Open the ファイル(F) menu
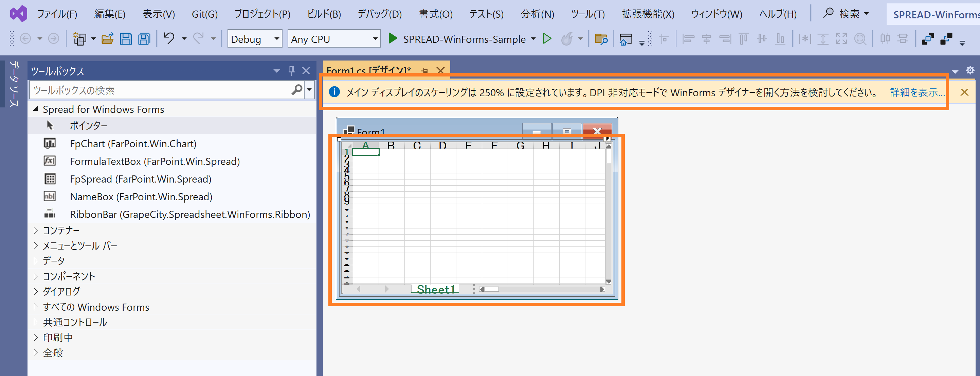This screenshot has width=980, height=376. [57, 14]
